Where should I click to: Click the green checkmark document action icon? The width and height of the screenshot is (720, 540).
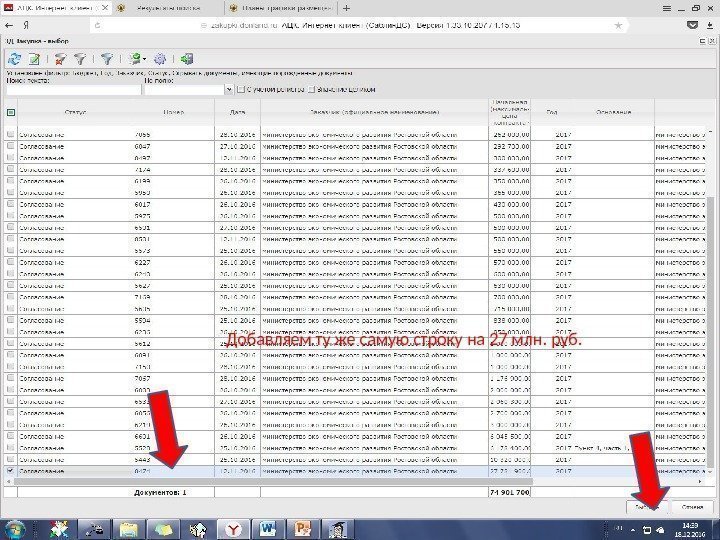point(135,59)
